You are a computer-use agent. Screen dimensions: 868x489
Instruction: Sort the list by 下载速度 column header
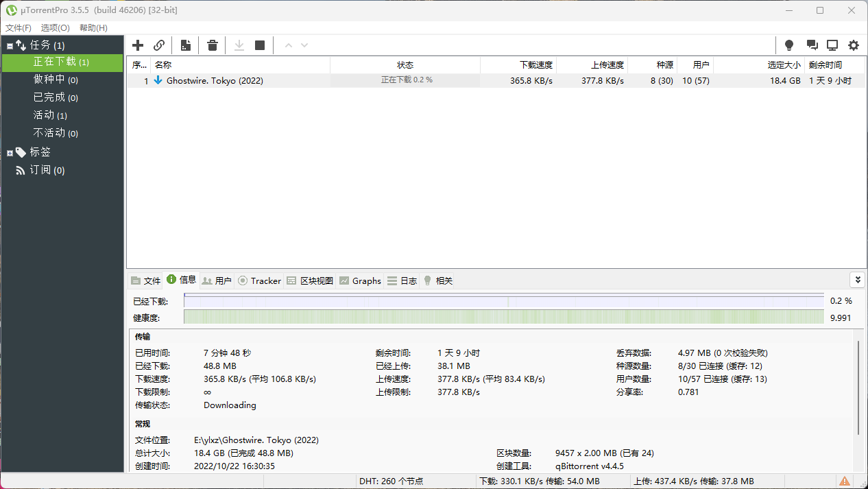pyautogui.click(x=518, y=65)
